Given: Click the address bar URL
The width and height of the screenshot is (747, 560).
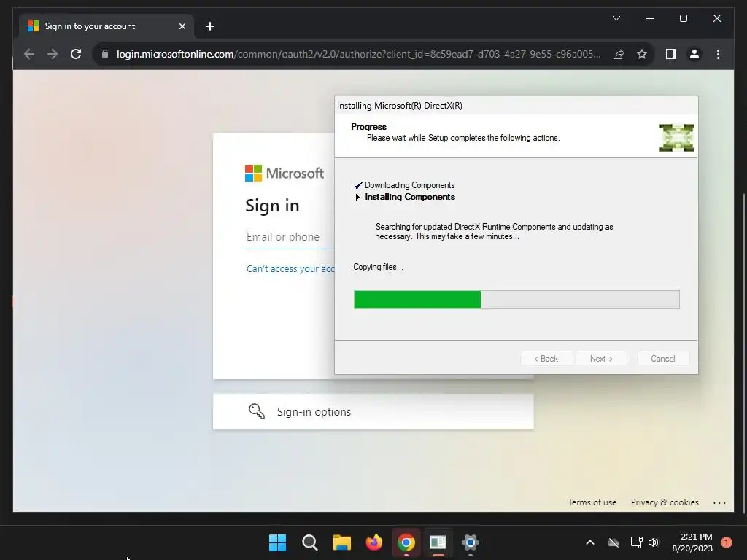Looking at the screenshot, I should pyautogui.click(x=358, y=54).
